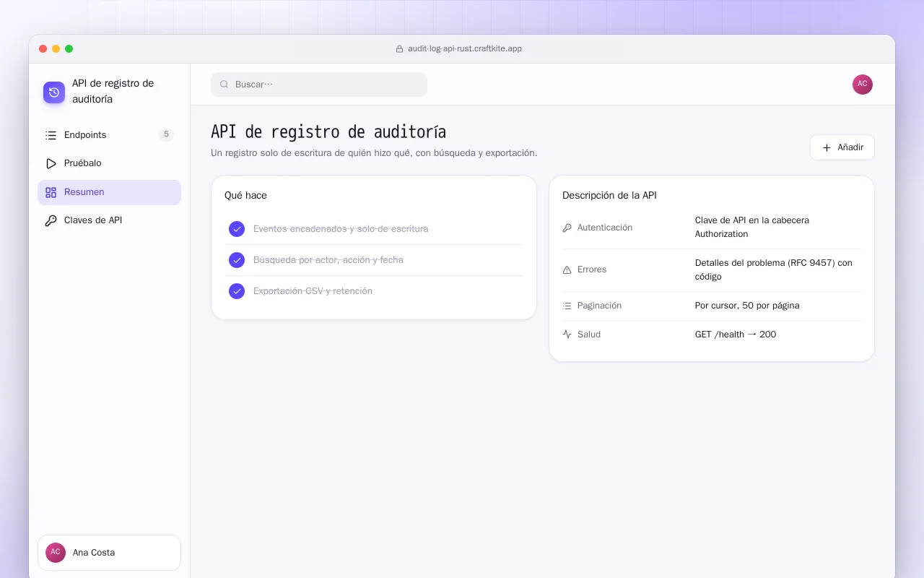Viewport: 924px width, 578px height.
Task: Focus the Buscar search field
Action: click(319, 85)
